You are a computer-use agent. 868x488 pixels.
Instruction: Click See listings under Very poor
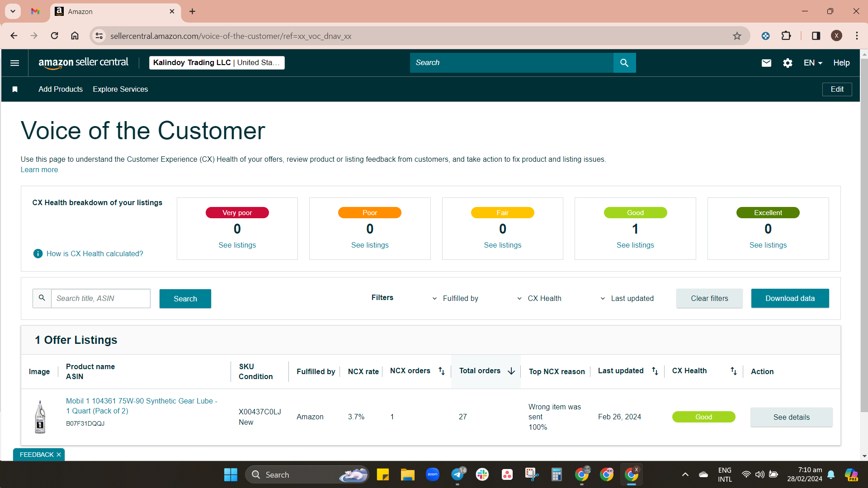click(237, 245)
